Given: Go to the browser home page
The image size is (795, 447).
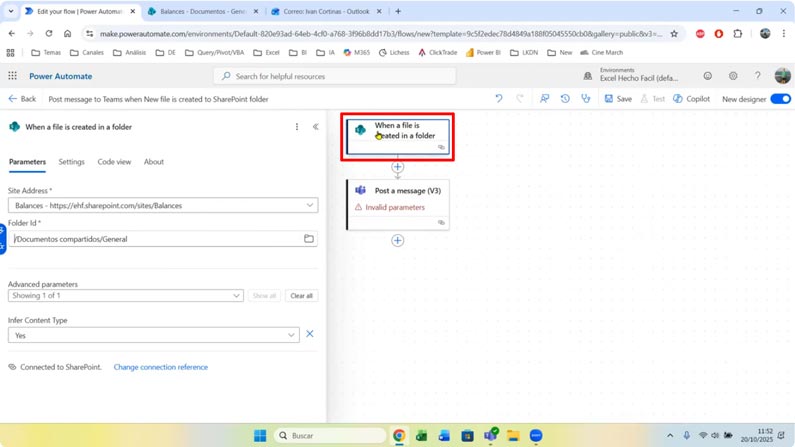Looking at the screenshot, I should pyautogui.click(x=67, y=33).
